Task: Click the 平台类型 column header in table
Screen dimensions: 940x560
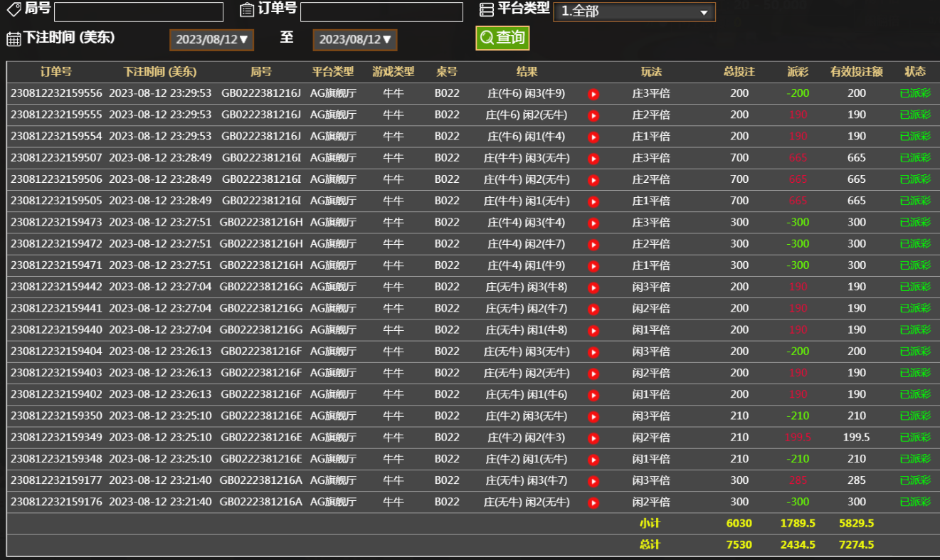Action: [x=333, y=72]
